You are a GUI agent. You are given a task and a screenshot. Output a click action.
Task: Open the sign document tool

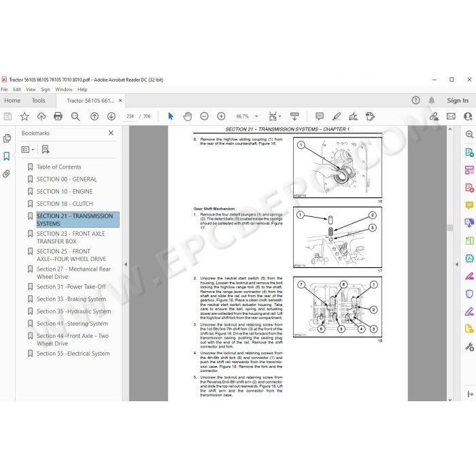(353, 116)
